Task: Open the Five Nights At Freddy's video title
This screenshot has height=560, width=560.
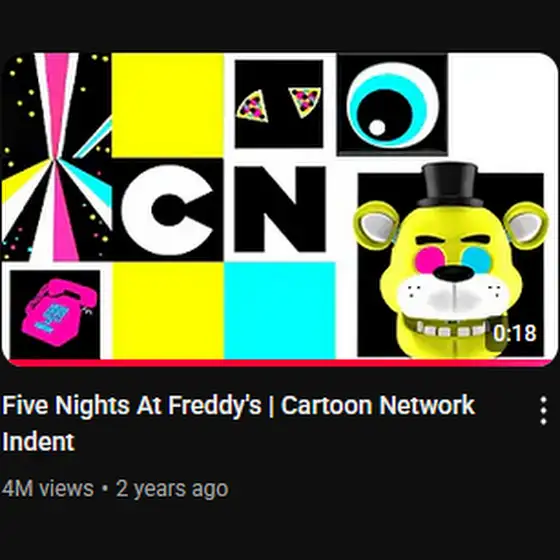Action: 238,423
